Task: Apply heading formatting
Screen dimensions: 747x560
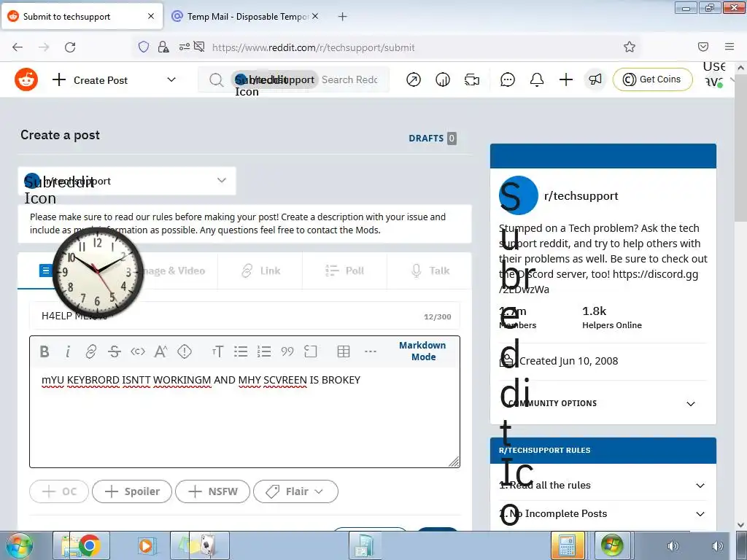Action: (217, 351)
